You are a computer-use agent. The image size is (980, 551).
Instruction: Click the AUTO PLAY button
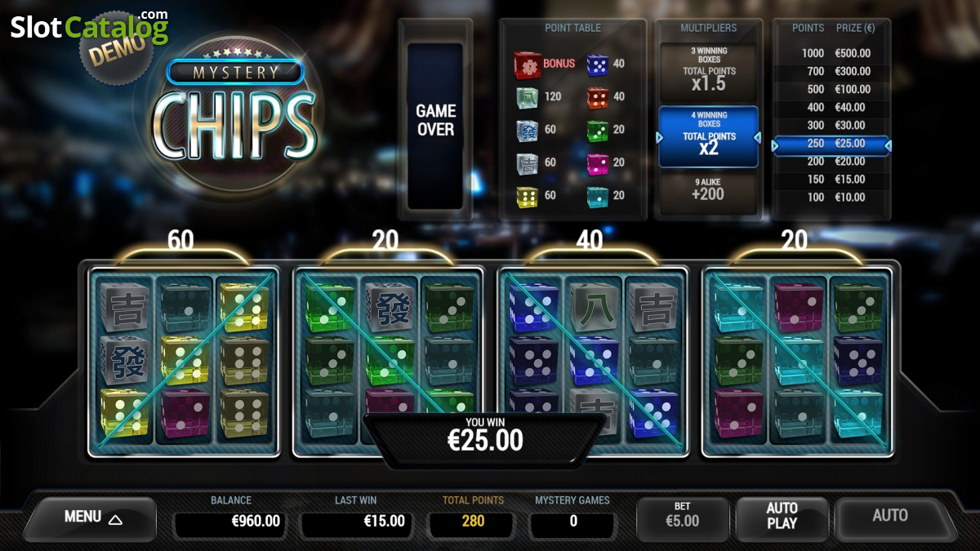pyautogui.click(x=782, y=516)
